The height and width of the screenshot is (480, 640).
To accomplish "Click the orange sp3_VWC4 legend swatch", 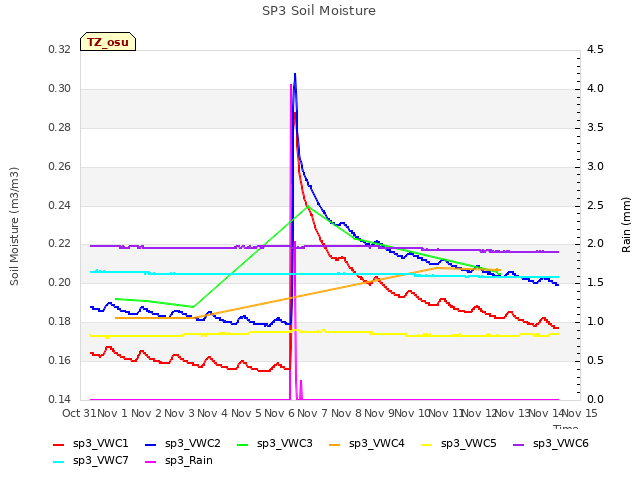I will [335, 444].
